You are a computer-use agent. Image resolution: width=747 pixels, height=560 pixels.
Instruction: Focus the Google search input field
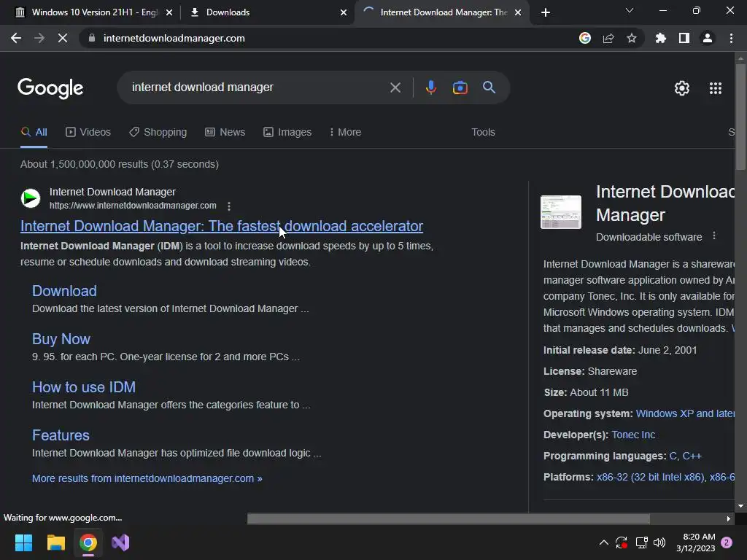258,87
